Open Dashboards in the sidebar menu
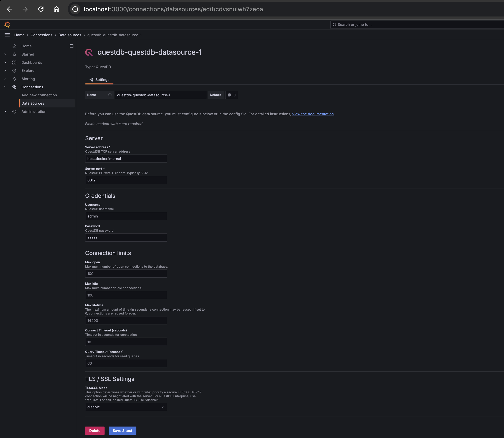504x438 pixels. [32, 63]
